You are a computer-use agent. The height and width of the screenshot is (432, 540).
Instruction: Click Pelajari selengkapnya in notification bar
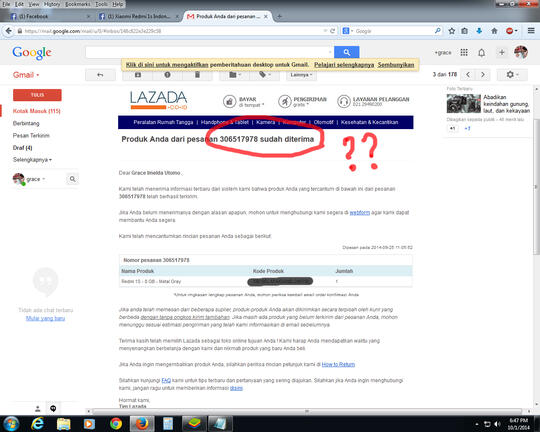[344, 65]
